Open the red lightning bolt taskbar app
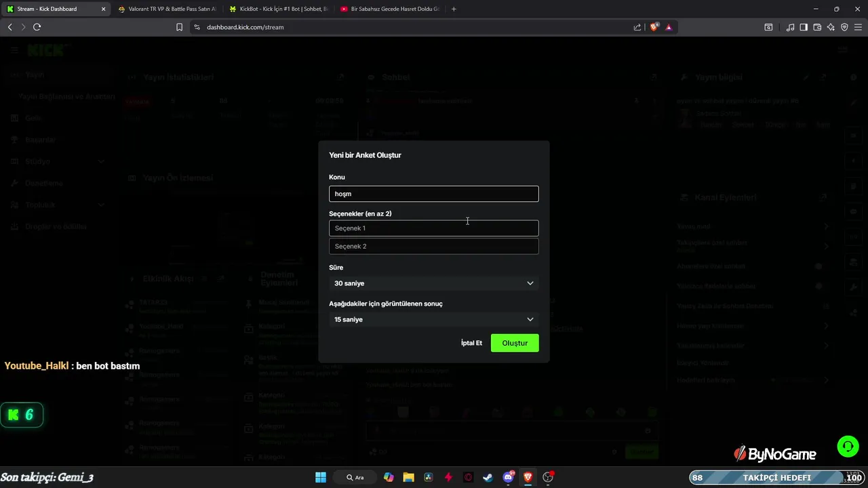Viewport: 868px width, 488px height. (448, 477)
